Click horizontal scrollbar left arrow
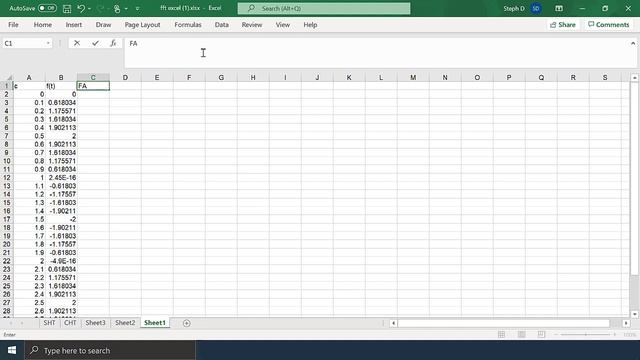 (x=393, y=323)
